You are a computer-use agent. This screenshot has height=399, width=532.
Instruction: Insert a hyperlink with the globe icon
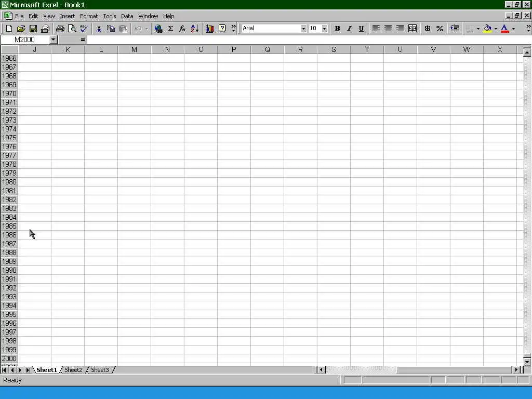coord(158,29)
